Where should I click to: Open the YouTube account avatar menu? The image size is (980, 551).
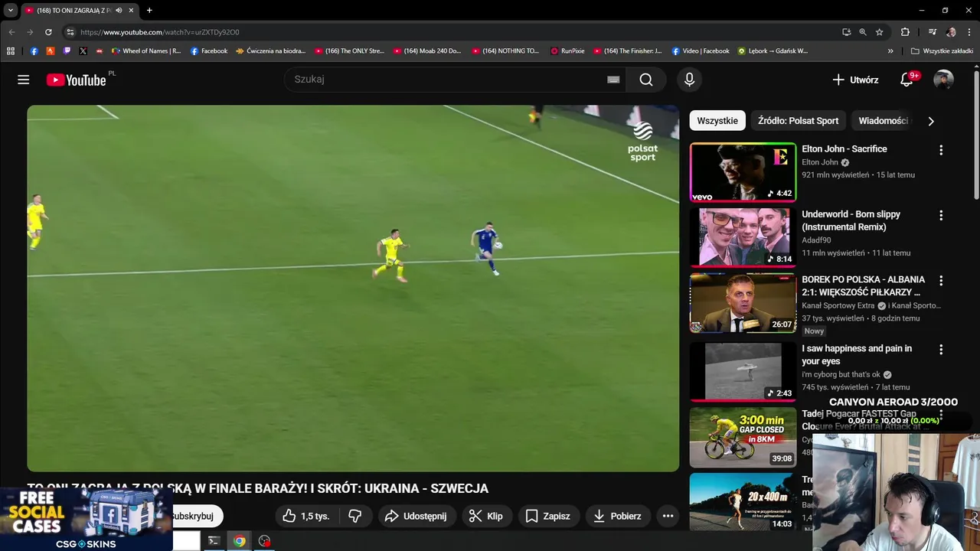click(943, 80)
